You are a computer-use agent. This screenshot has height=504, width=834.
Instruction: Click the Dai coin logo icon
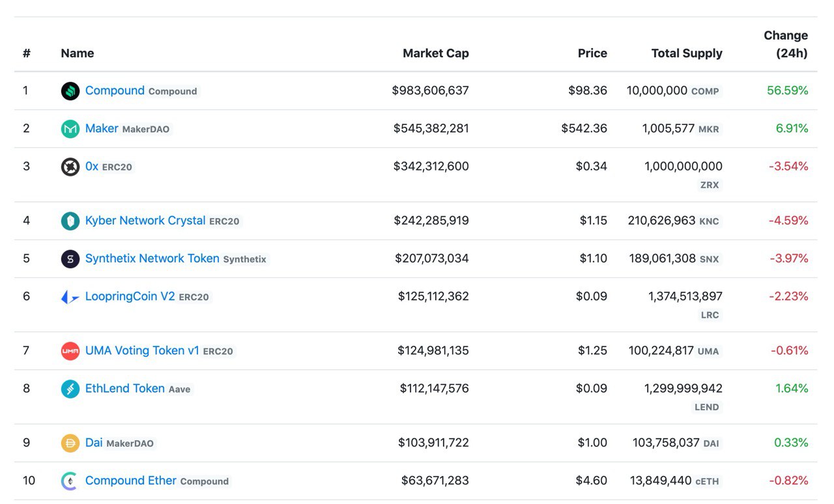tap(70, 443)
